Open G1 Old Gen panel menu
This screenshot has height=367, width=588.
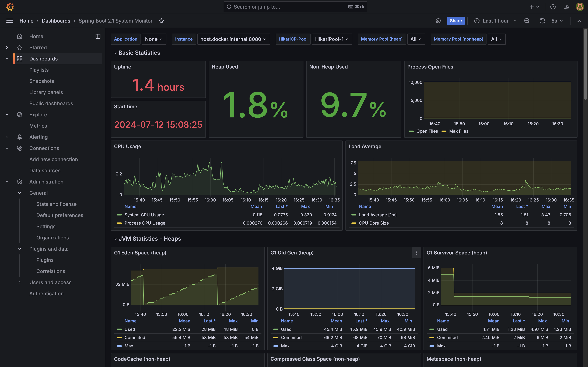[416, 253]
